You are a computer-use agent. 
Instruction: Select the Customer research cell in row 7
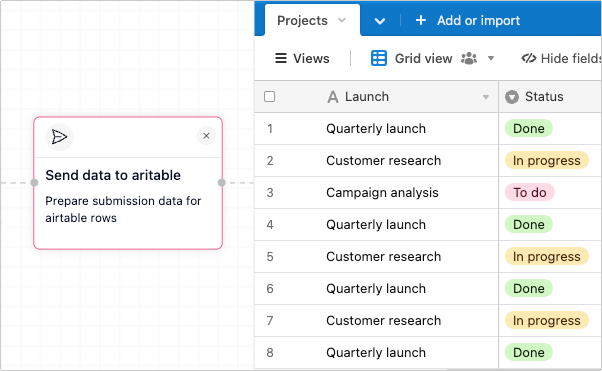384,321
